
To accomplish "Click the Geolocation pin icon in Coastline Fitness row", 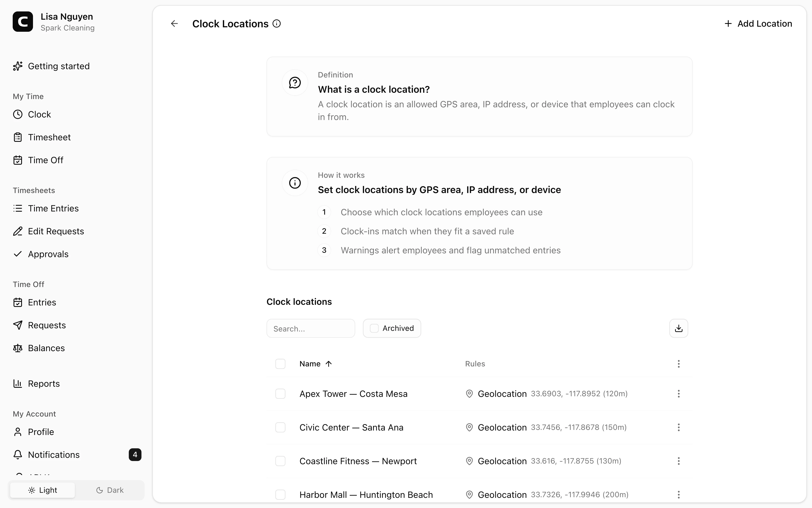I will pyautogui.click(x=469, y=461).
